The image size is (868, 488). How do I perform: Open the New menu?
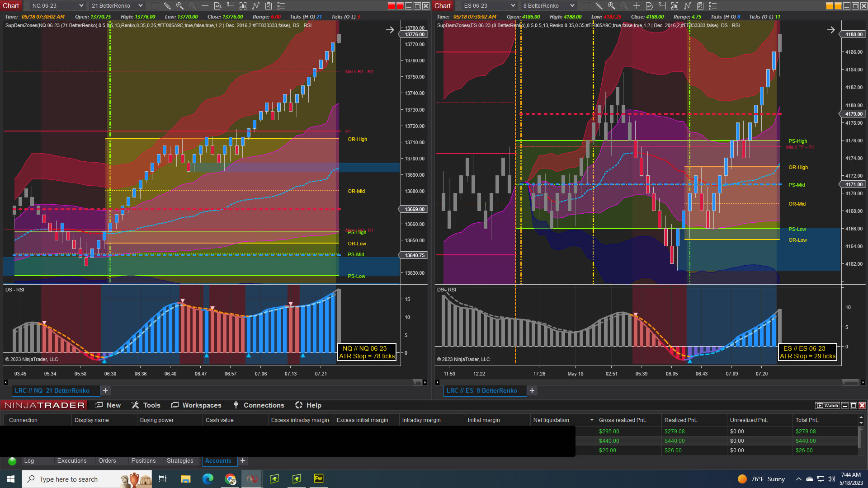(x=108, y=405)
